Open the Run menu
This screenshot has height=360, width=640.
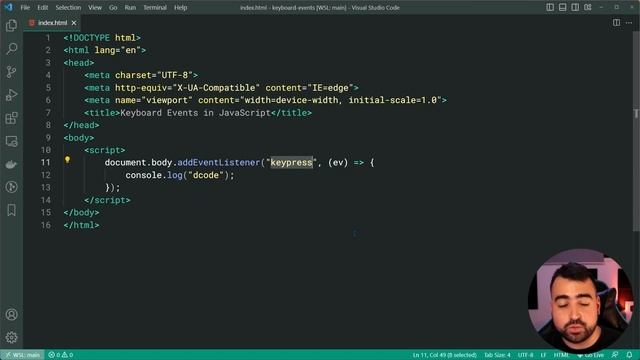[130, 7]
